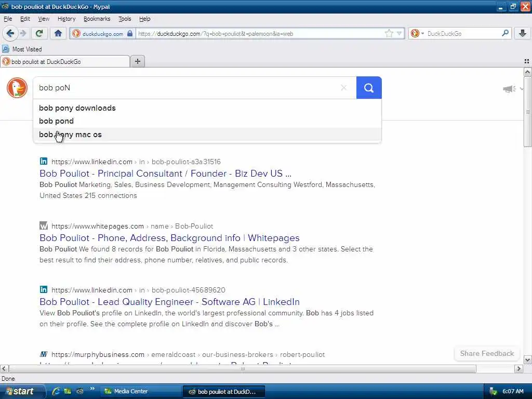This screenshot has width=532, height=399.
Task: Click the linkedin.com bob-pouliot-a3a31516 URL
Action: tap(136, 162)
